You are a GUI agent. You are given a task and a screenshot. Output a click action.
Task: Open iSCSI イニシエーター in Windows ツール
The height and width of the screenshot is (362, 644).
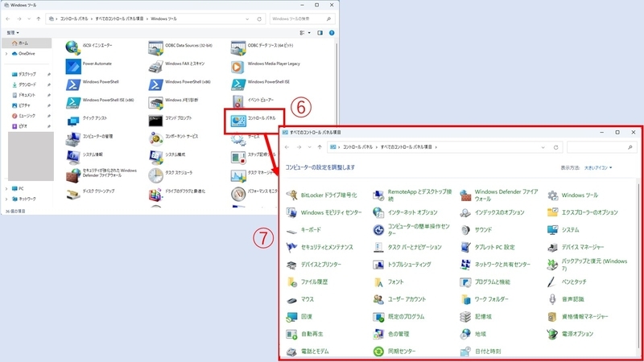point(89,46)
